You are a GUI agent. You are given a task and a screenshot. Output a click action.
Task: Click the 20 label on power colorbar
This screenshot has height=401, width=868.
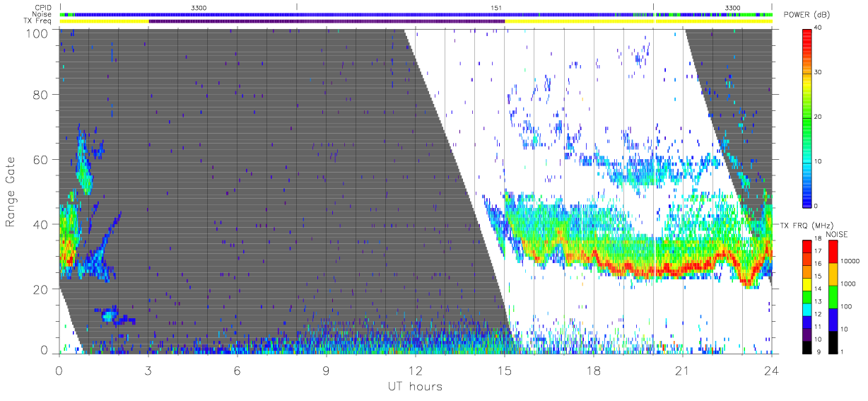pos(819,117)
